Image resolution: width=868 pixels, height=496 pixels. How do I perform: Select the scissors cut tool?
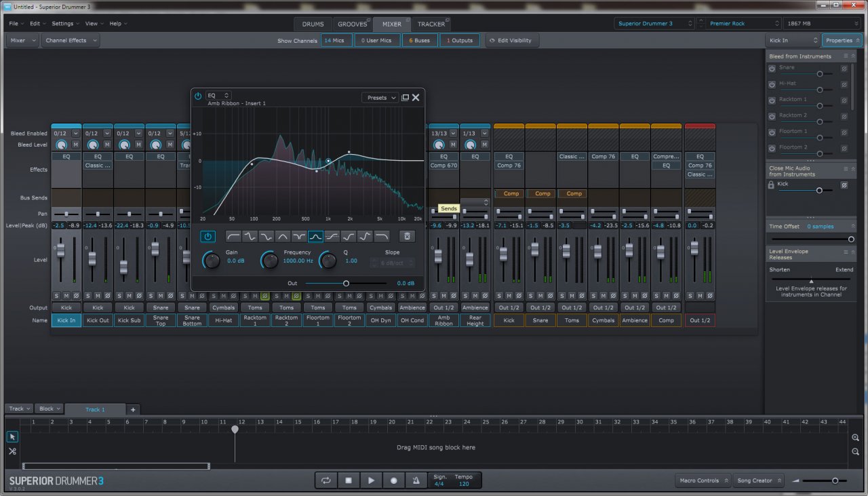tap(12, 451)
